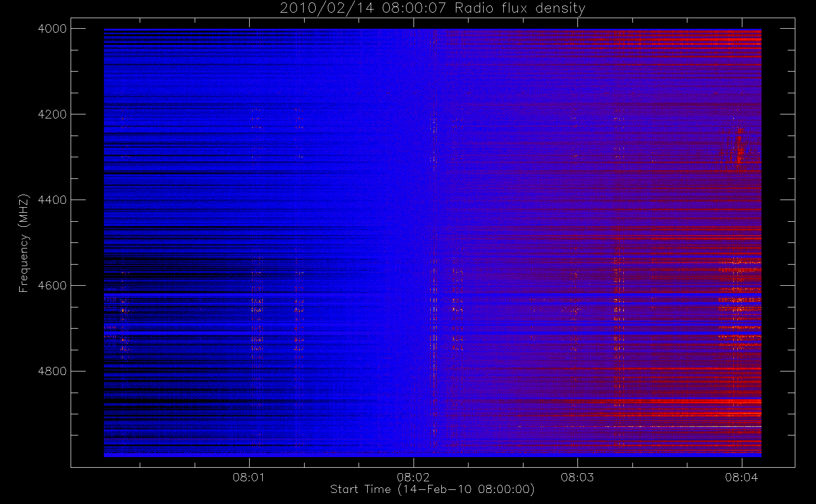Click the 4600 frequency tick label
This screenshot has height=504, width=816.
coord(52,286)
